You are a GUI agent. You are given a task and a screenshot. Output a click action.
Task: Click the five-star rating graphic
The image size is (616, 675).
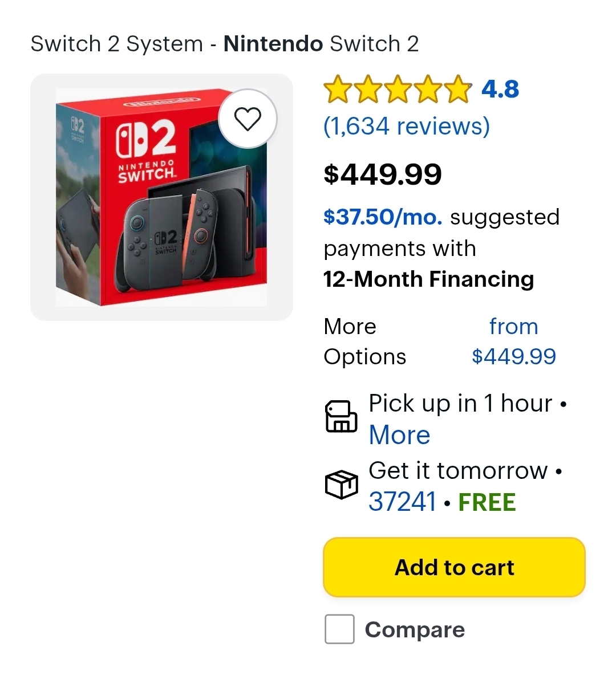point(398,90)
